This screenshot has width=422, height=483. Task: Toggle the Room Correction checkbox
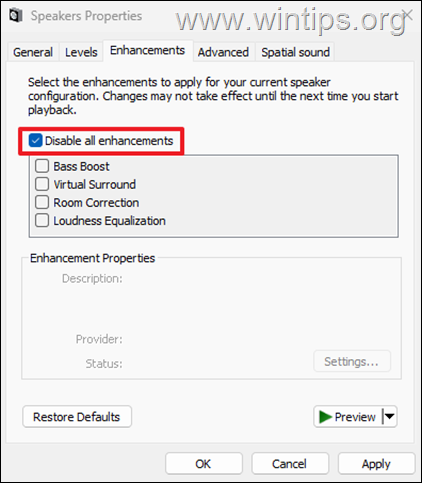click(x=42, y=202)
